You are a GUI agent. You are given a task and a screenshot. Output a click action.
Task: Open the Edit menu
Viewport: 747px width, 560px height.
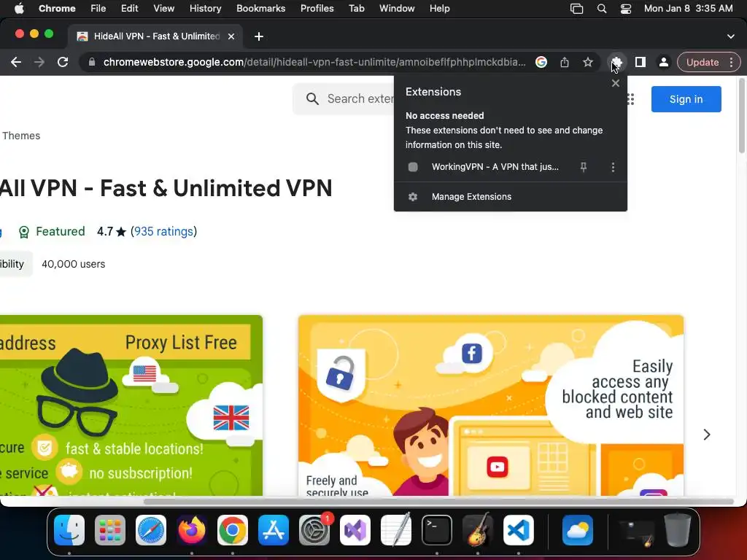click(x=129, y=9)
